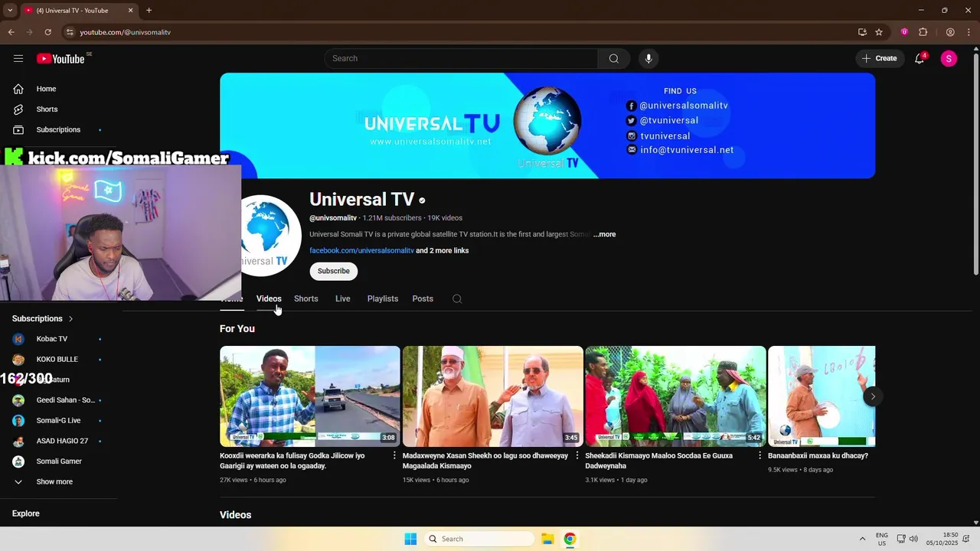
Task: Open File Explorer from taskbar
Action: coord(547,539)
